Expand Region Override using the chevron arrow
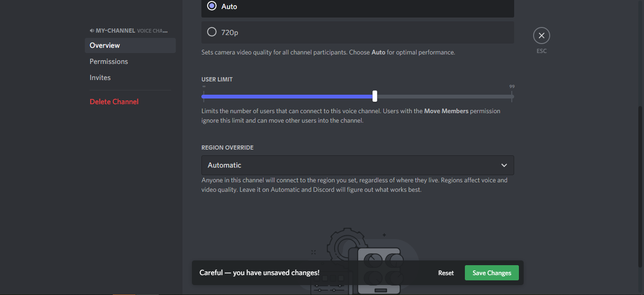Image resolution: width=644 pixels, height=295 pixels. pyautogui.click(x=504, y=165)
